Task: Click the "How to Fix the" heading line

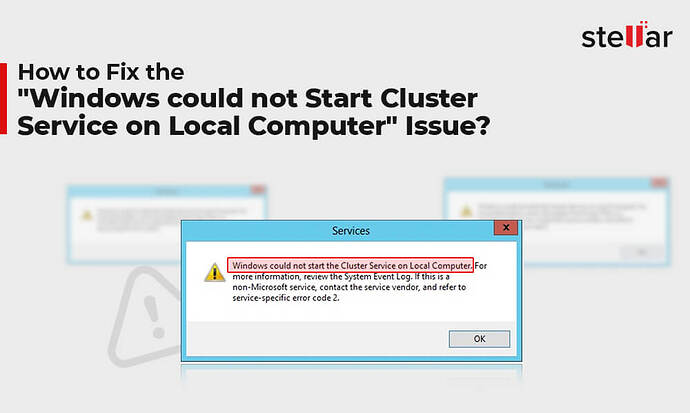Action: pos(101,72)
